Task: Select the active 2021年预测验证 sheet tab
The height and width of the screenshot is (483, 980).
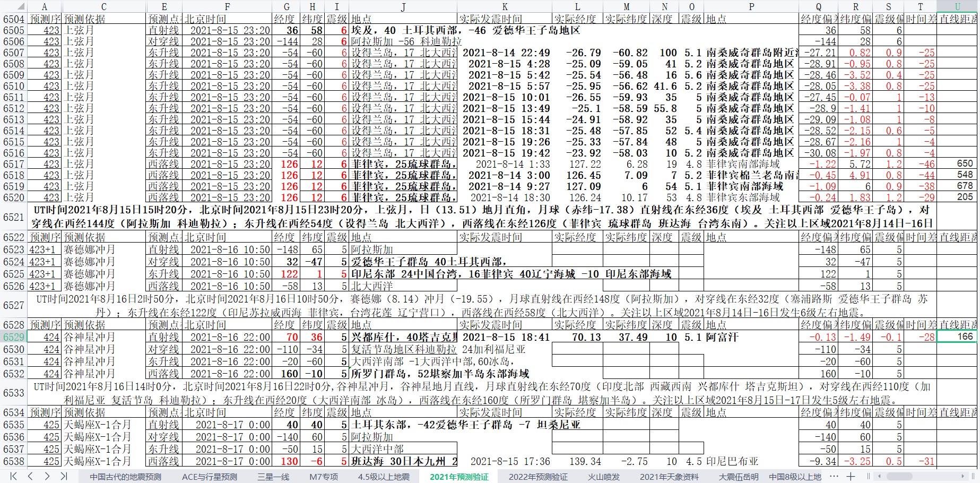Action: (x=459, y=477)
